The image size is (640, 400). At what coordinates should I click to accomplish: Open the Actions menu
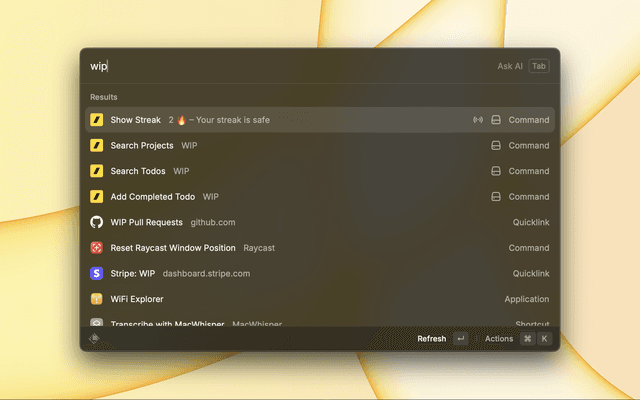pos(499,339)
